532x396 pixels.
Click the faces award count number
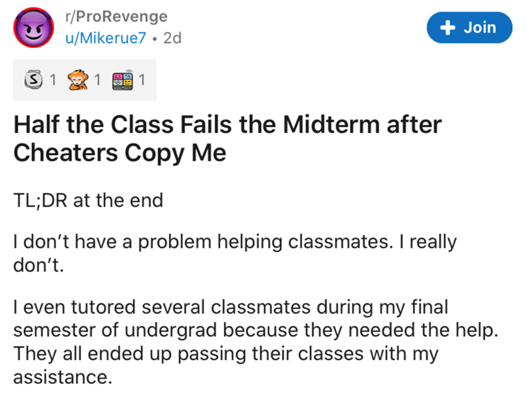click(x=142, y=80)
